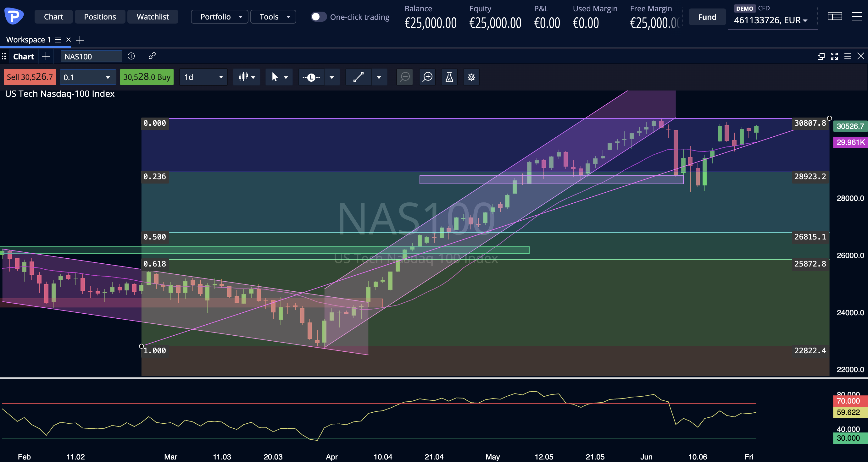Expand the Portfolio dropdown menu
The width and height of the screenshot is (868, 462).
[x=220, y=16]
